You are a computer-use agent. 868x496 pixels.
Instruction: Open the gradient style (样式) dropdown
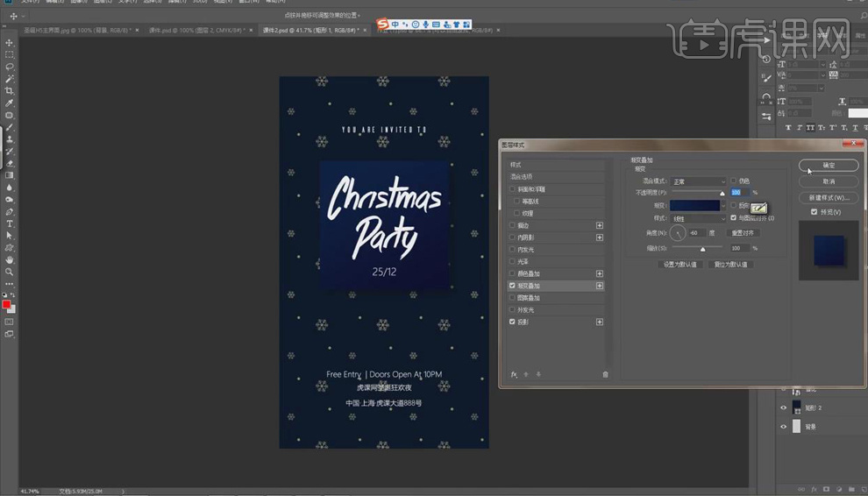click(x=698, y=218)
